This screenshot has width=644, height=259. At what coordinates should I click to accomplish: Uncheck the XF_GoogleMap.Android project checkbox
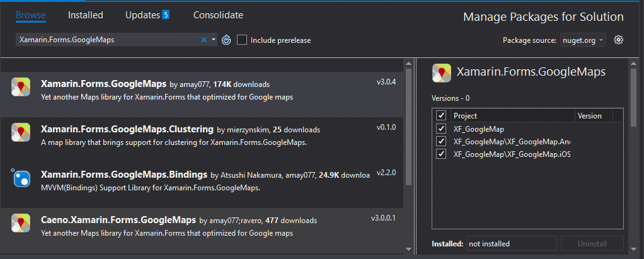point(441,142)
